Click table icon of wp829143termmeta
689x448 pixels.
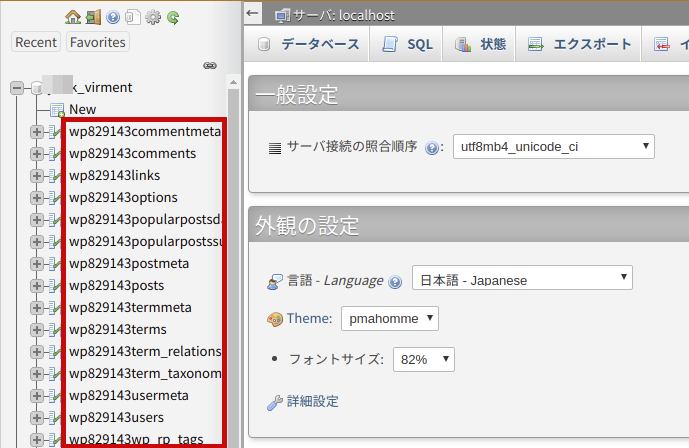click(54, 307)
